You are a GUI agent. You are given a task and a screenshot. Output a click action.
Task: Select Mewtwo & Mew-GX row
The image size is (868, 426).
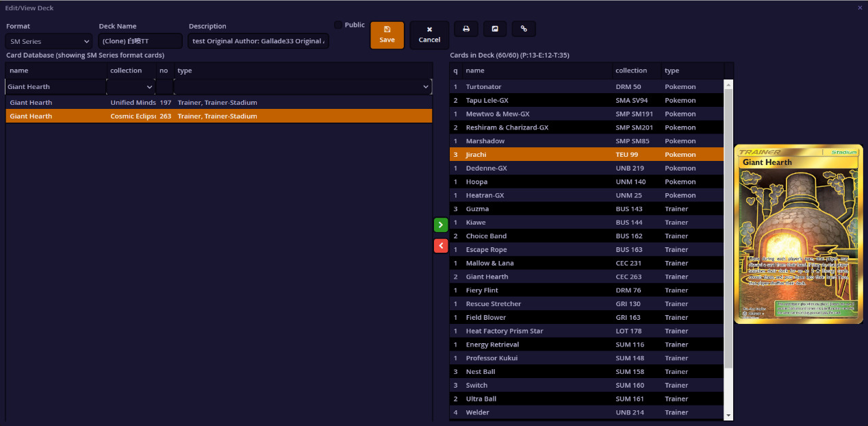[587, 114]
